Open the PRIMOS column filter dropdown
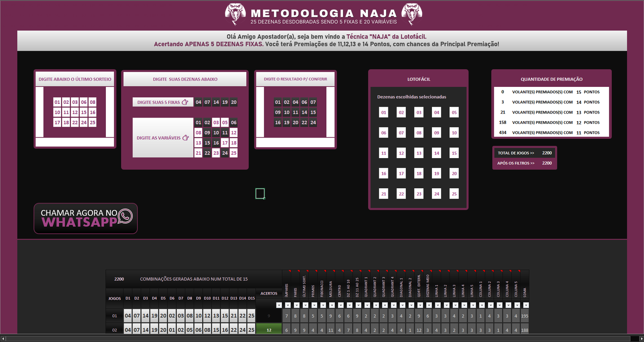The height and width of the screenshot is (342, 644). 314,305
